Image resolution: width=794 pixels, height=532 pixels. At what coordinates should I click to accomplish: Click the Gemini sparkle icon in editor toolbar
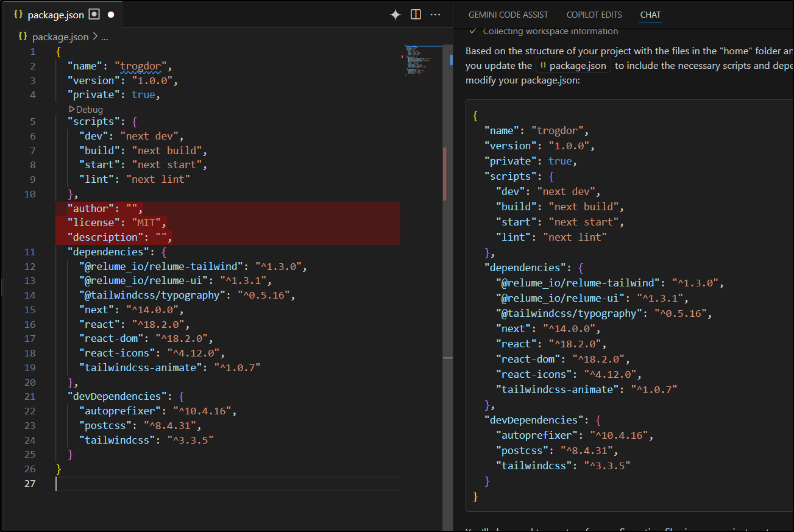point(395,15)
